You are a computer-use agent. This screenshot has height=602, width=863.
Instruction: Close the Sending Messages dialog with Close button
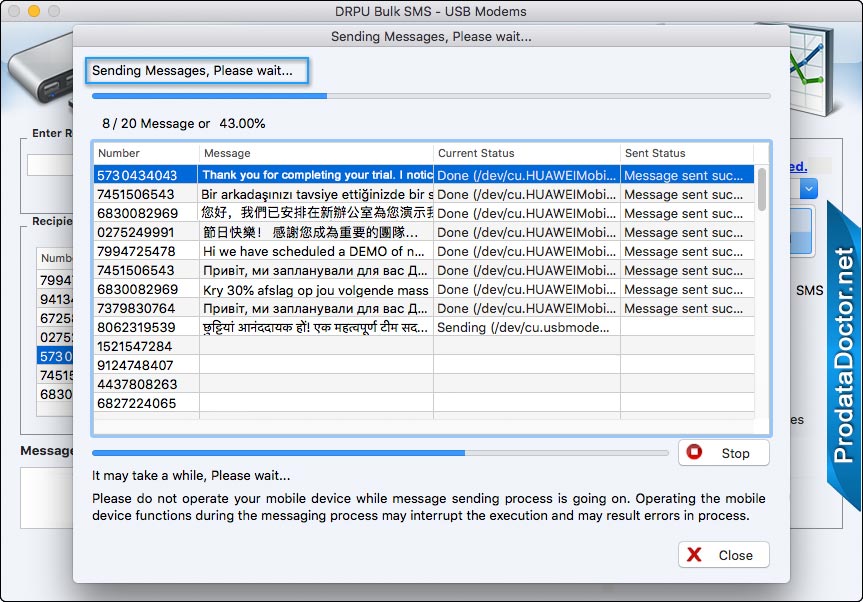tap(723, 555)
